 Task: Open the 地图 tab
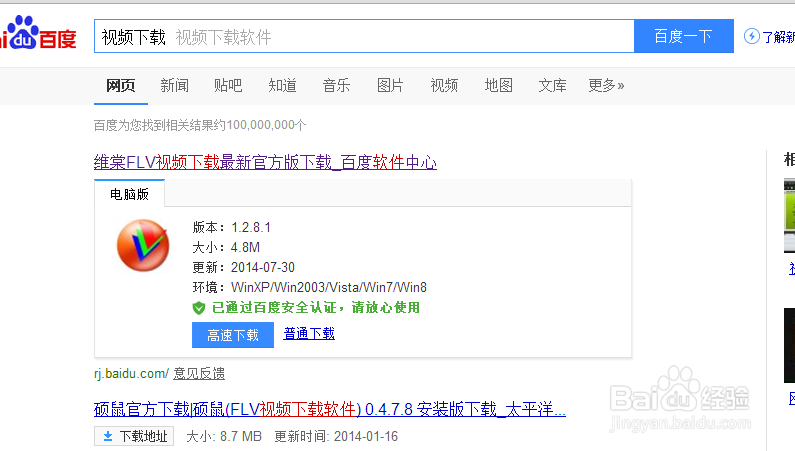click(498, 85)
